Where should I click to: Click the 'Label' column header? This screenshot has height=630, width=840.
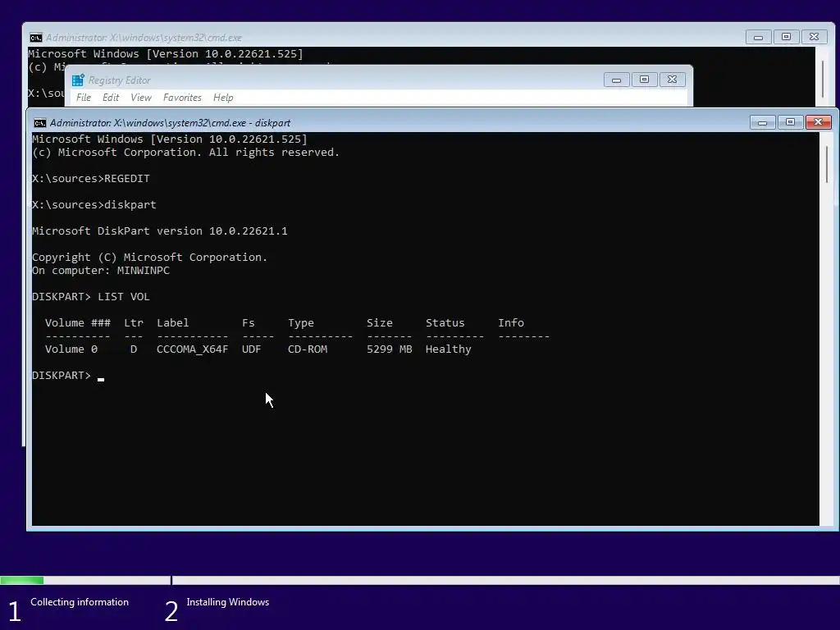tap(172, 323)
